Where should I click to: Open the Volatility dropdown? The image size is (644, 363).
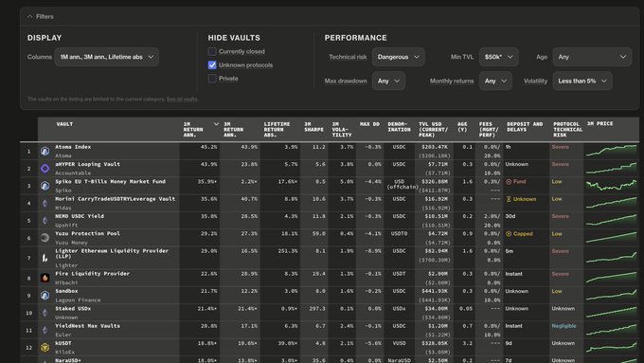[582, 81]
